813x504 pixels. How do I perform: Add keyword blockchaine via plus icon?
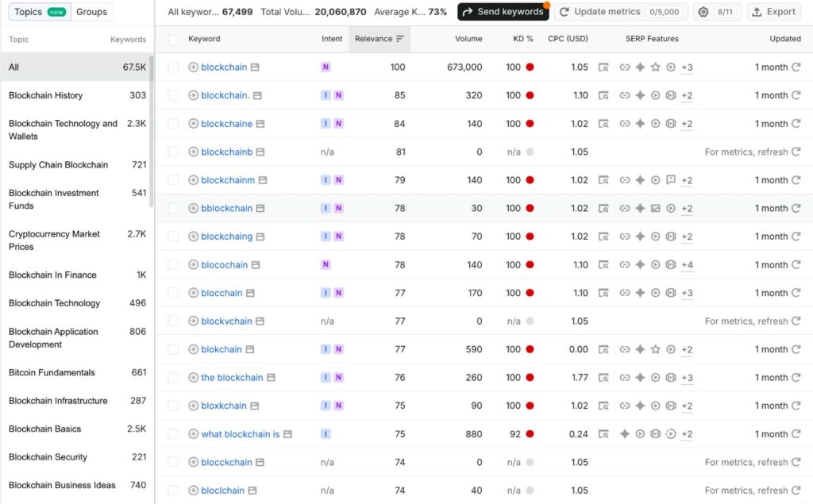pos(193,123)
